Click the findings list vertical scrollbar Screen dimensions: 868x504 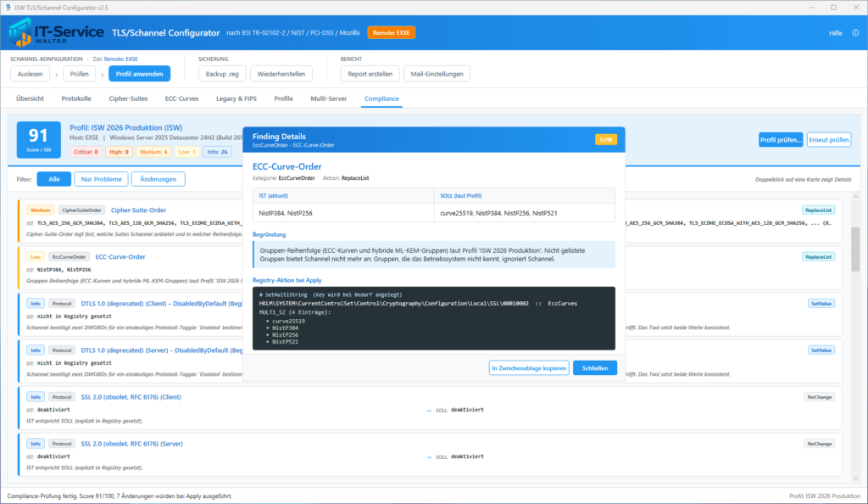[855, 249]
